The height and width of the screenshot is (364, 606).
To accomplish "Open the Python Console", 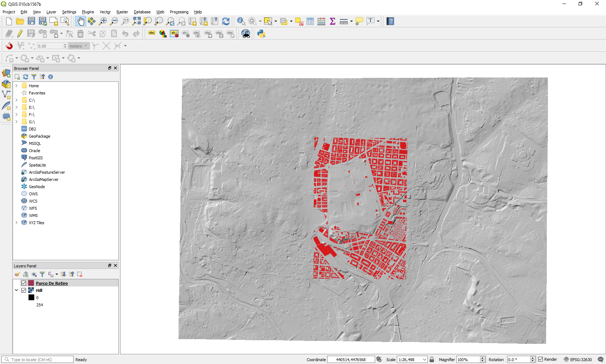I will [x=260, y=34].
